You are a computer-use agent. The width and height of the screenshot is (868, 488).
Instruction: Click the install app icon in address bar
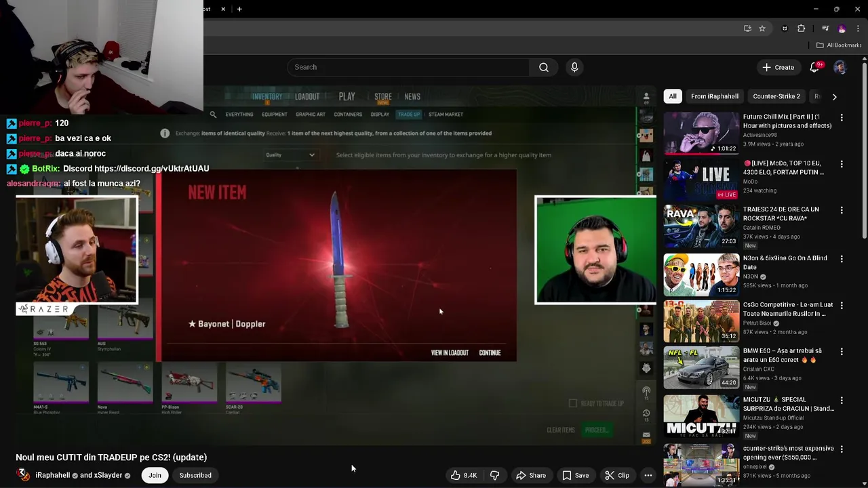[x=747, y=28]
